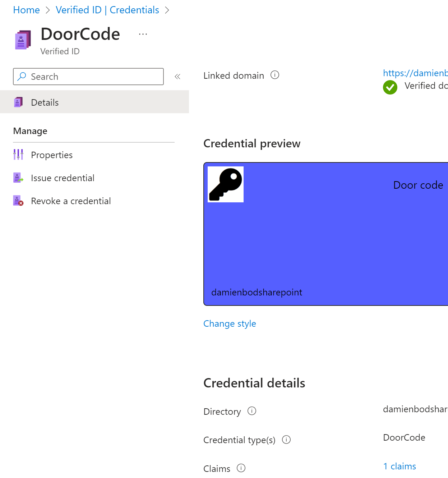Click the black key logo image
The height and width of the screenshot is (478, 448).
[x=226, y=184]
